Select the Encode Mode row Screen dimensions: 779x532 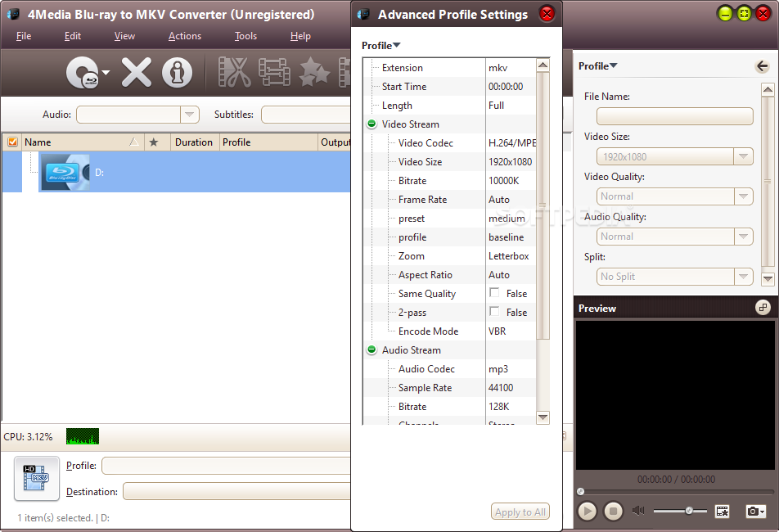449,331
